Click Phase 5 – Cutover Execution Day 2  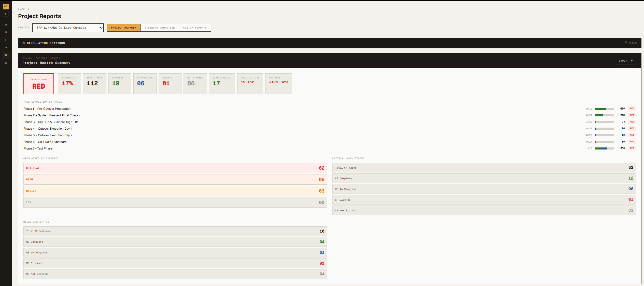coord(48,135)
